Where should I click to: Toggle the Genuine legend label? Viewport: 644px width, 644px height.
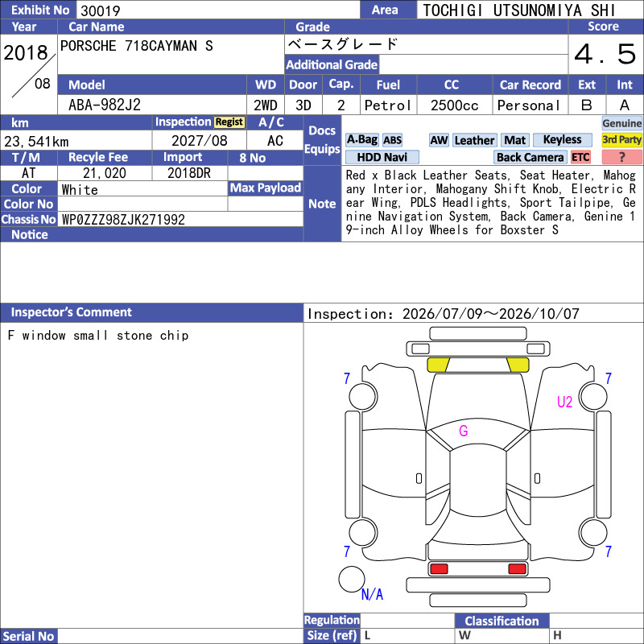pyautogui.click(x=621, y=123)
